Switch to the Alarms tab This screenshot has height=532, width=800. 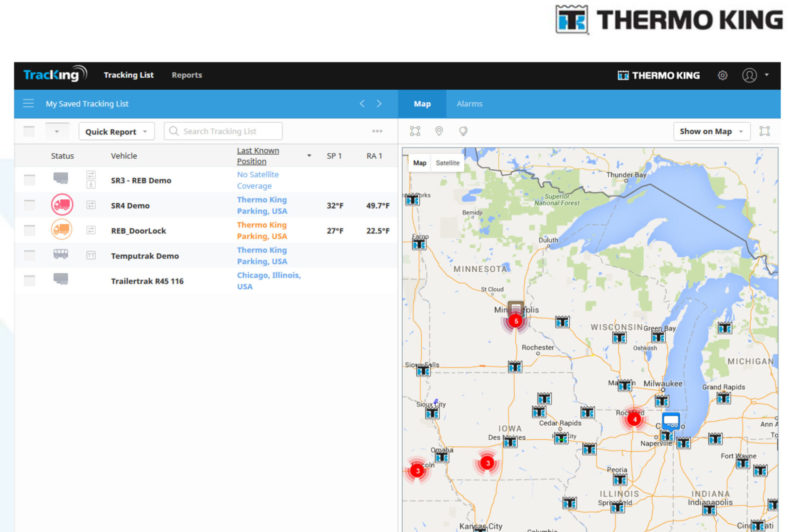[469, 104]
